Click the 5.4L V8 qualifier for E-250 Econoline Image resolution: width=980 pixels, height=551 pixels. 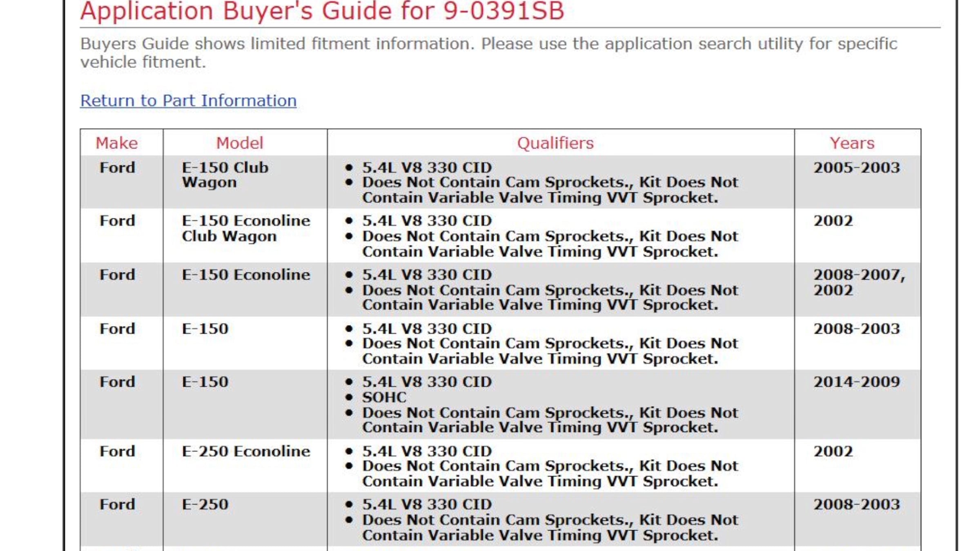click(427, 451)
